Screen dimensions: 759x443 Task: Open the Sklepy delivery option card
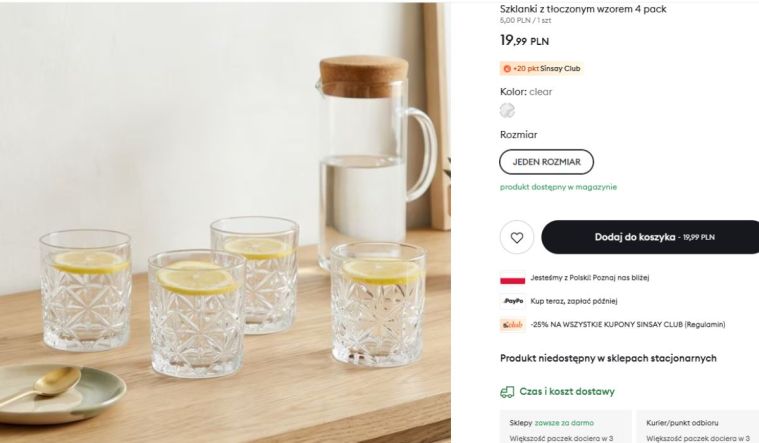[x=565, y=428]
